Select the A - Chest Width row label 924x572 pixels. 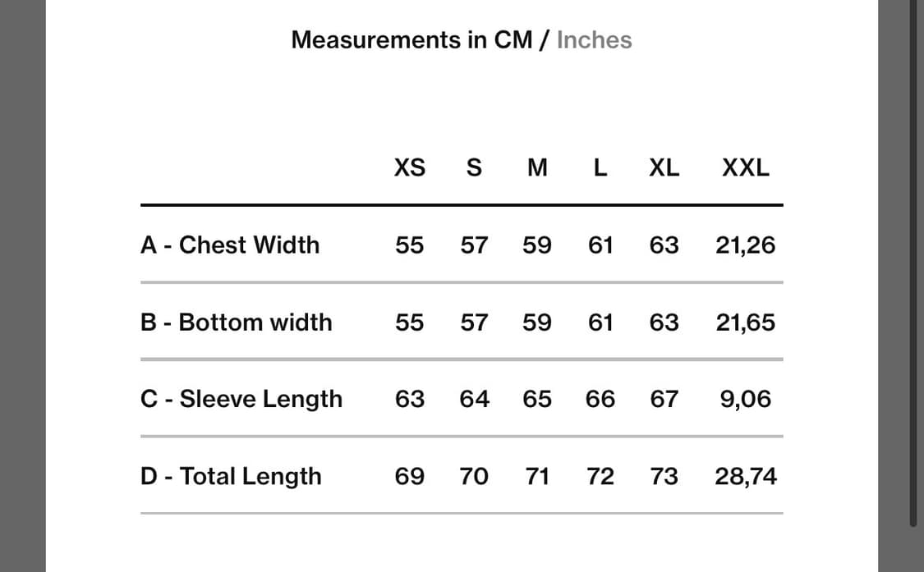point(230,245)
